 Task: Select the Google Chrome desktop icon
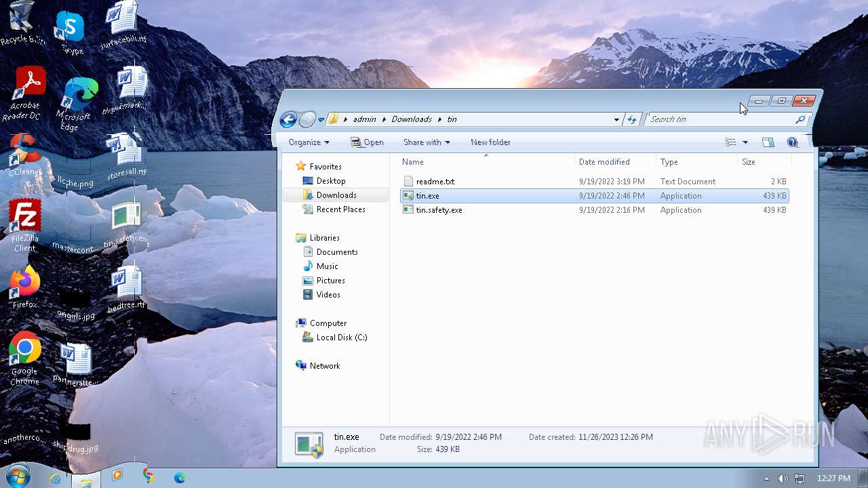tap(24, 359)
